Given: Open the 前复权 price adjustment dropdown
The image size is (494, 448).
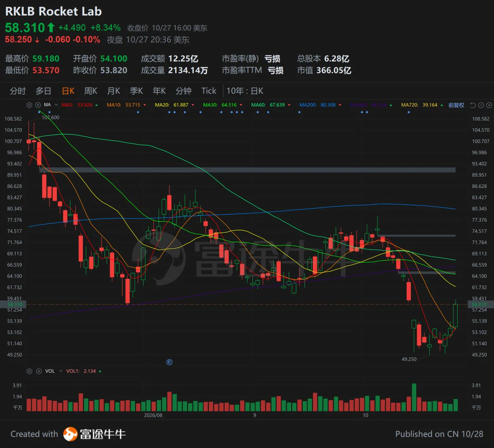Looking at the screenshot, I should [457, 105].
